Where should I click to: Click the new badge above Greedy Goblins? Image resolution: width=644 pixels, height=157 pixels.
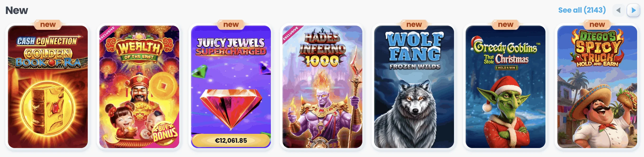pyautogui.click(x=505, y=24)
